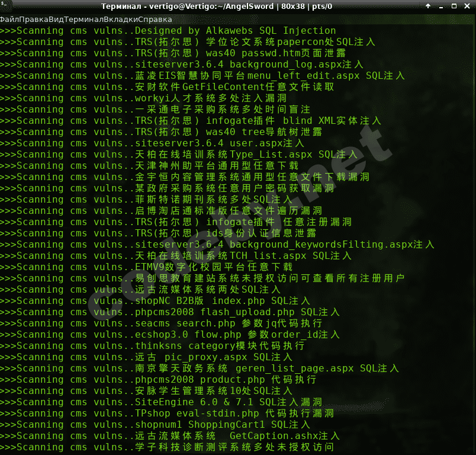
Task: Click the line starting with 'ETMV9'
Action: tap(146, 267)
